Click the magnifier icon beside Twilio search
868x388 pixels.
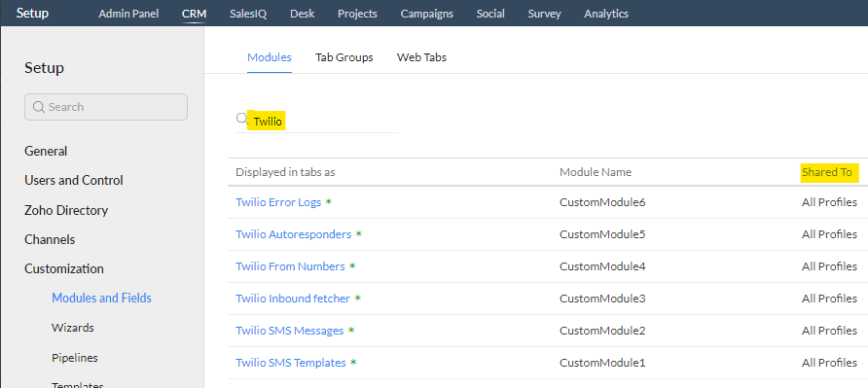pos(241,119)
